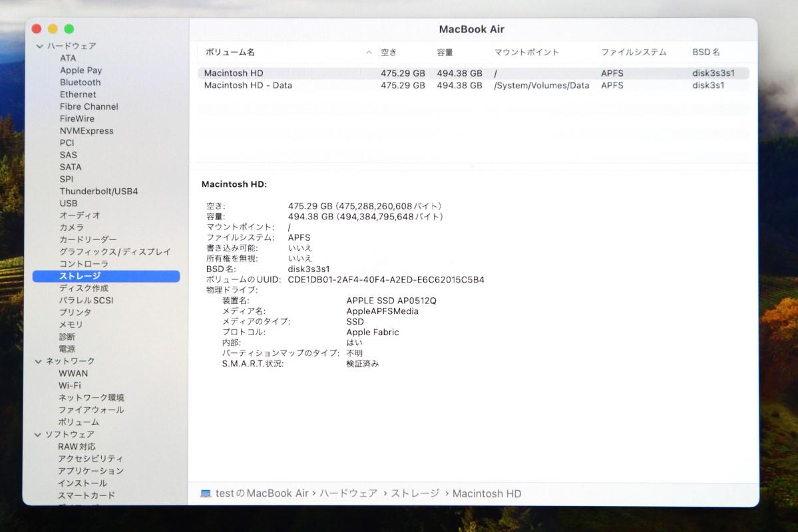The image size is (798, 532).
Task: Sort by ファイルシステム column header
Action: (x=634, y=53)
